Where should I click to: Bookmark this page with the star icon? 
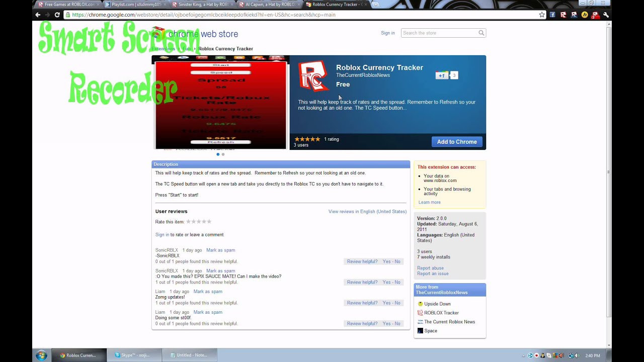tap(542, 15)
